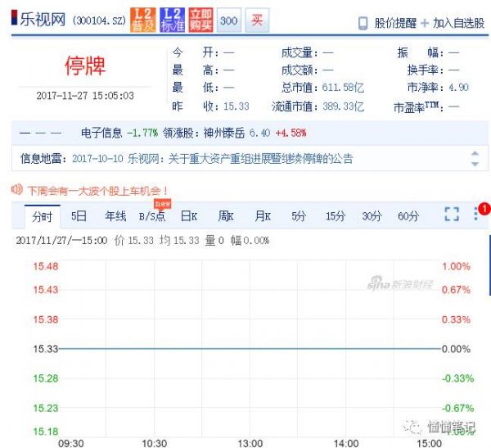Click the 流通市值 389.33亿 value

coord(343,106)
